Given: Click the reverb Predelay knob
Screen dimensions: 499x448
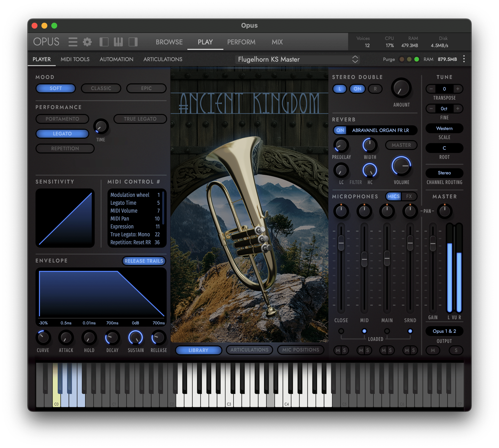Looking at the screenshot, I should (x=341, y=145).
